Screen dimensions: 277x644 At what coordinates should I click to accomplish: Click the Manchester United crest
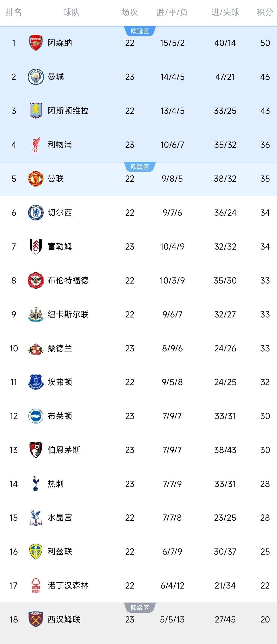[35, 179]
